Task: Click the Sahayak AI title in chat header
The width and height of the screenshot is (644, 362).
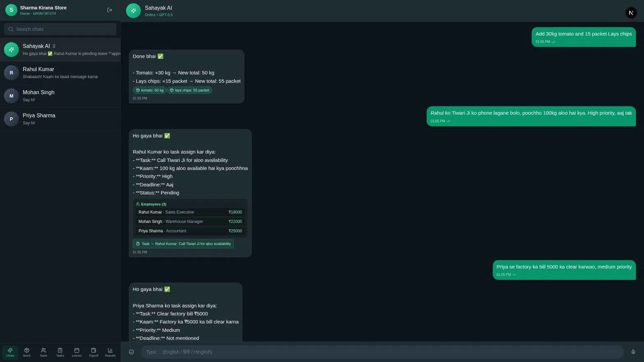Action: (x=159, y=8)
